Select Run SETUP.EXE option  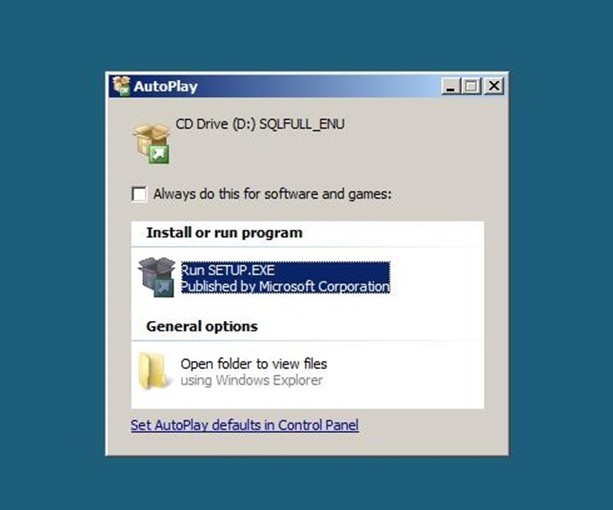click(285, 278)
